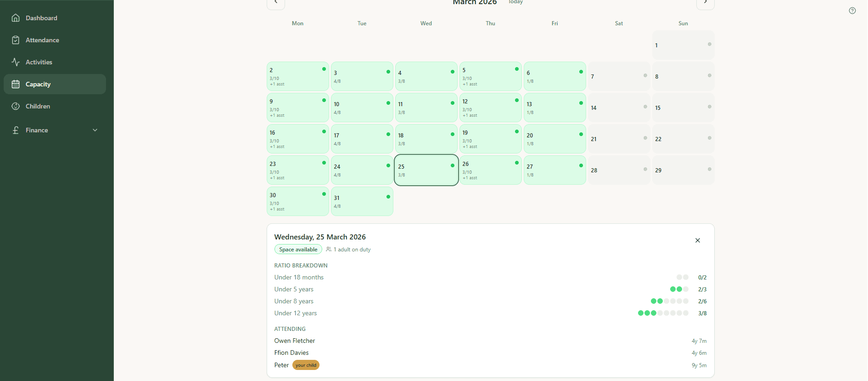Click the Under 12 years capacity dots
This screenshot has width=868, height=381.
663,313
